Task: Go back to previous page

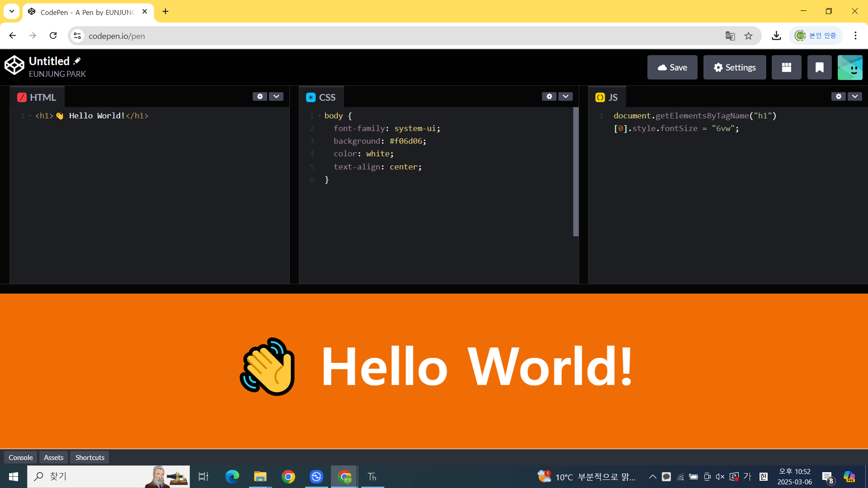Action: coord(13,36)
